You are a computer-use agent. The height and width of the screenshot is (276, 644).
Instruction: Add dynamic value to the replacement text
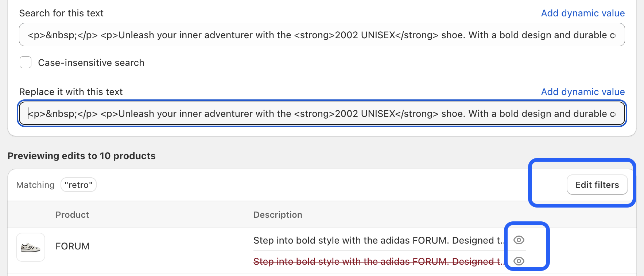[583, 92]
